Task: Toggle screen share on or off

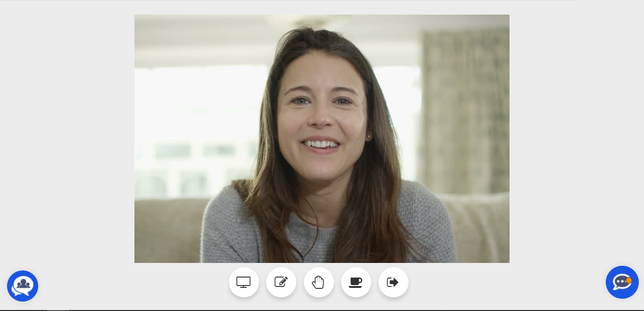Action: click(243, 282)
